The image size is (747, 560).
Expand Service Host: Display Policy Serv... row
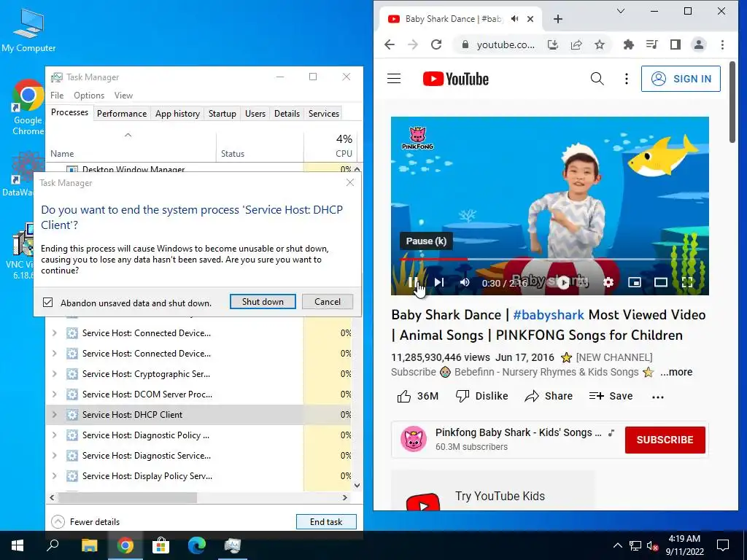(x=54, y=476)
